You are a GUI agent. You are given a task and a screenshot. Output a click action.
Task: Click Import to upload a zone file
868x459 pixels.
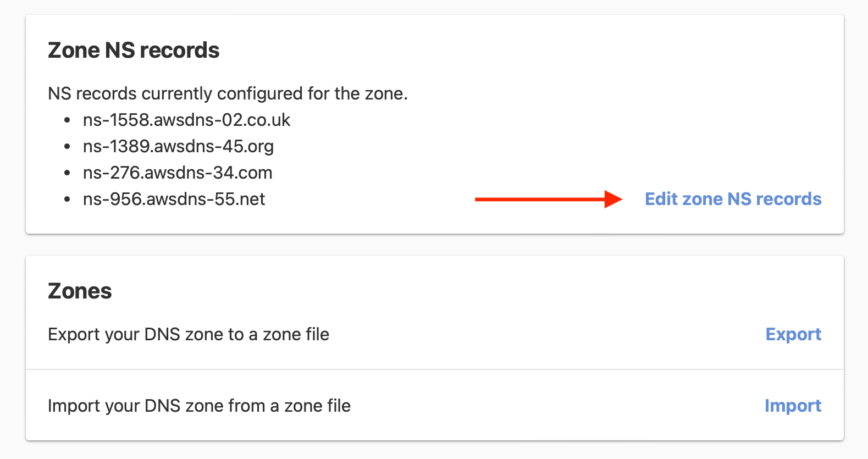tap(793, 406)
